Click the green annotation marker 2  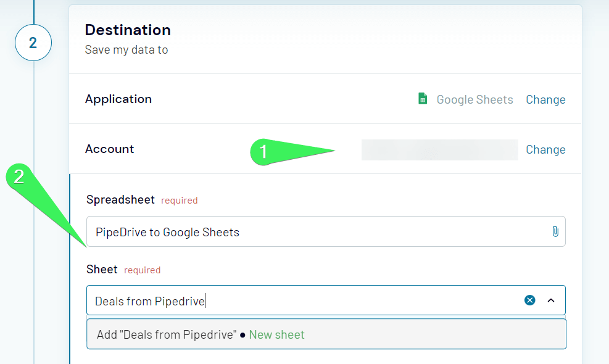(19, 177)
